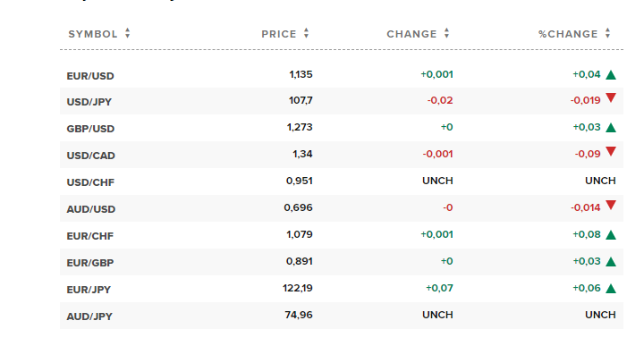Click red down arrow for USD/CAD
The width and height of the screenshot is (644, 346).
(611, 151)
